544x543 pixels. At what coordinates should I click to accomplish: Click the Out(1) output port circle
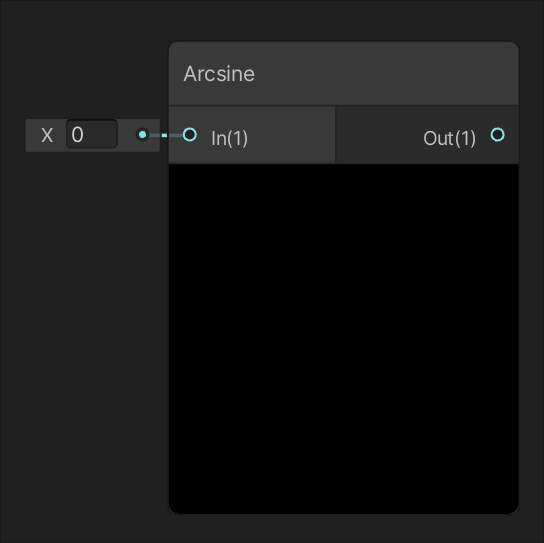498,135
